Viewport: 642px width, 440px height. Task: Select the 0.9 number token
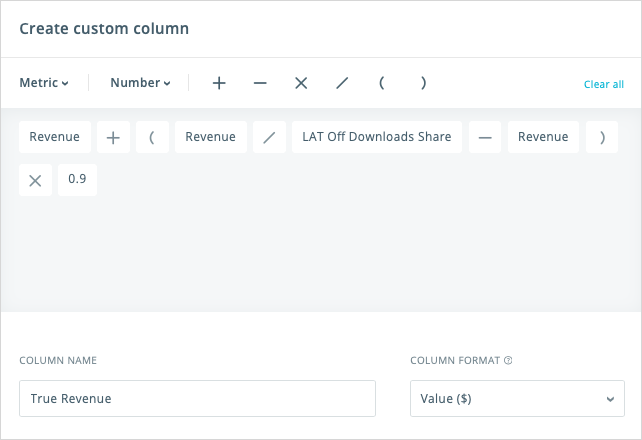(x=77, y=180)
